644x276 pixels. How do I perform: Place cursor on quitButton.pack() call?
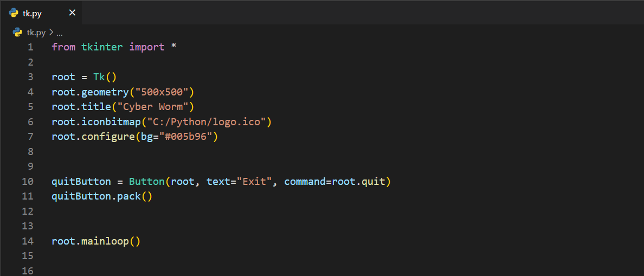point(102,196)
